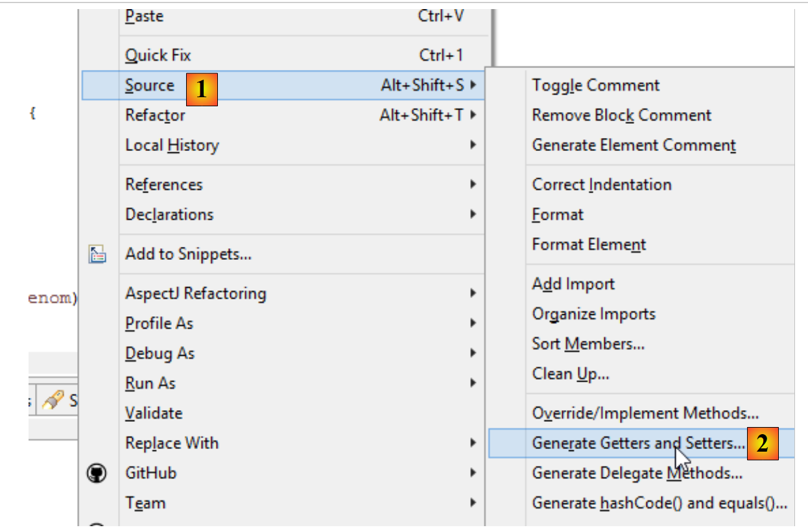Click Clean Up menu item
The height and width of the screenshot is (532, 808).
(x=570, y=374)
